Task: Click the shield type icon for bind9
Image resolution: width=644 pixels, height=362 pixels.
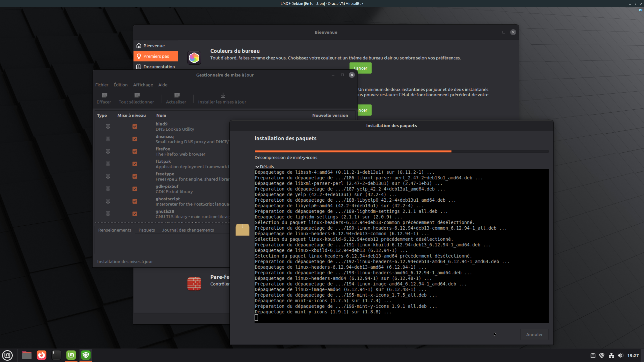Action: [108, 126]
